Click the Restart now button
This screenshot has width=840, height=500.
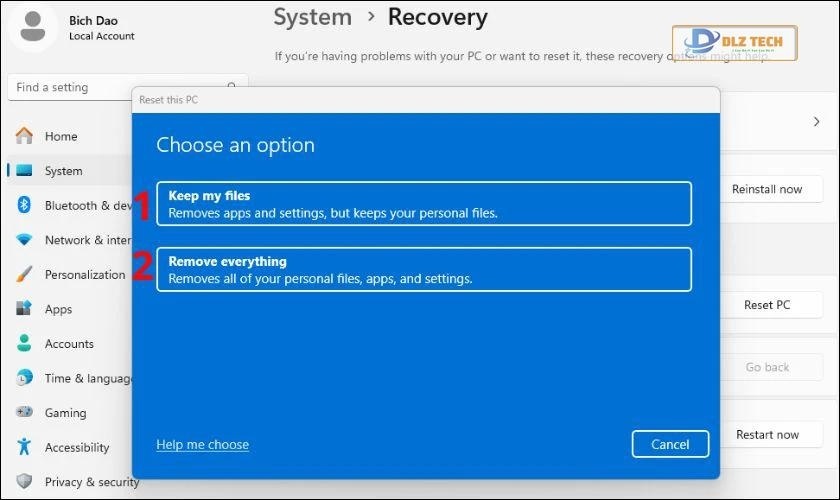(x=767, y=434)
